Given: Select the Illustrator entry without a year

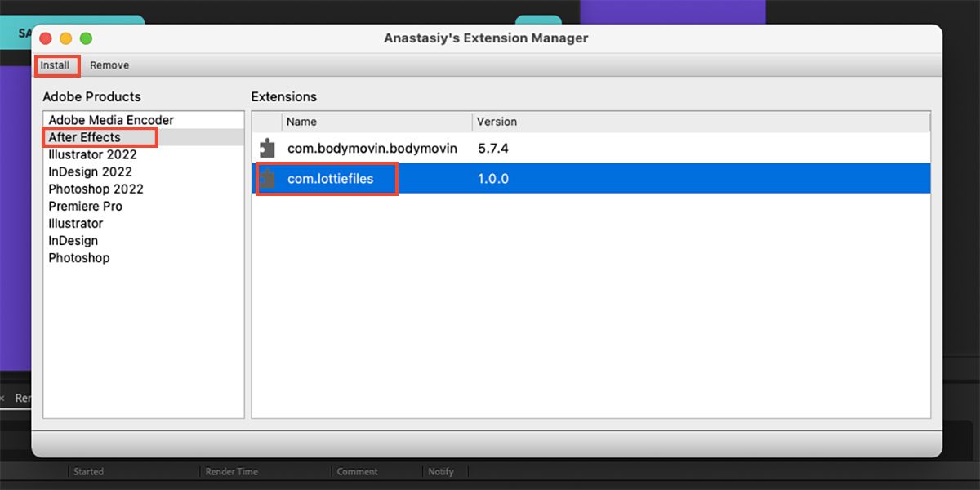Looking at the screenshot, I should pyautogui.click(x=144, y=223).
